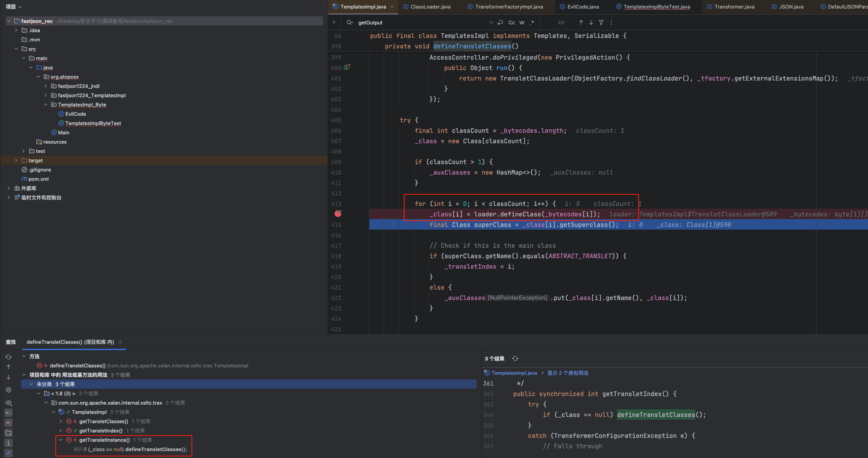
Task: Expand the target folder
Action: [x=16, y=160]
